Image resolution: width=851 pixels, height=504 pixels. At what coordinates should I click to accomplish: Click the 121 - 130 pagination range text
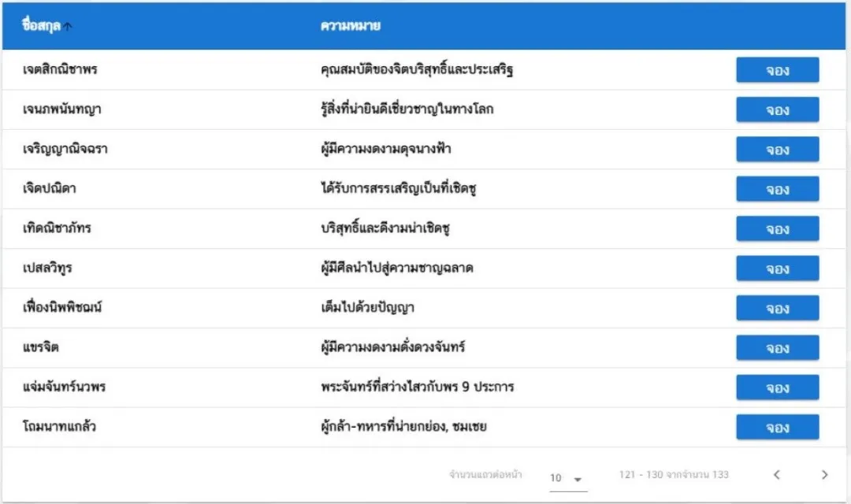[x=674, y=475]
